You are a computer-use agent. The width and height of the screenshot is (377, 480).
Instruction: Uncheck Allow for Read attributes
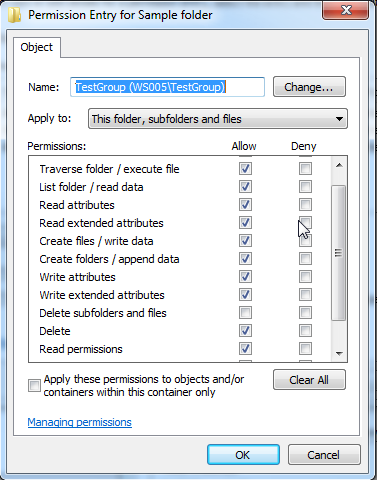(x=245, y=205)
